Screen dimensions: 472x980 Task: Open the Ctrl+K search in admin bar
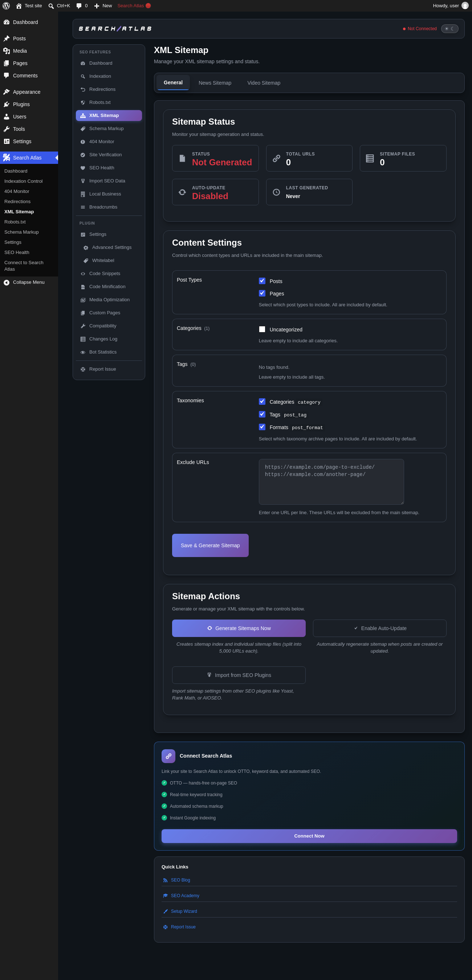[59, 6]
